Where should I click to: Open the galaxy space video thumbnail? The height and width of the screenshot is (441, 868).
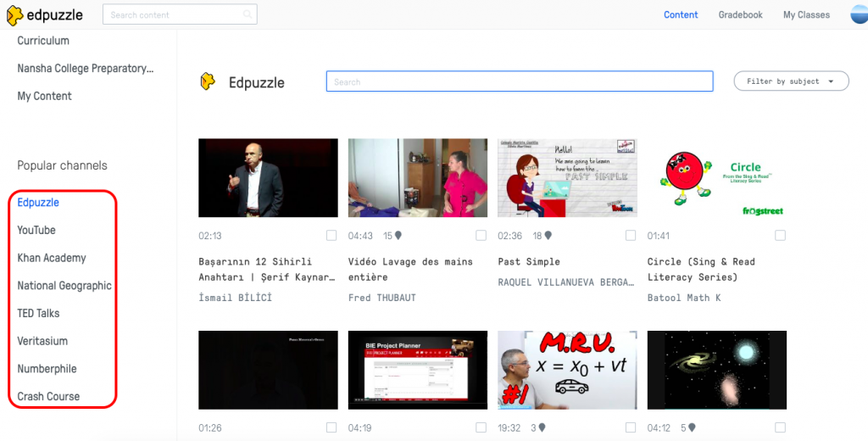[x=717, y=370]
